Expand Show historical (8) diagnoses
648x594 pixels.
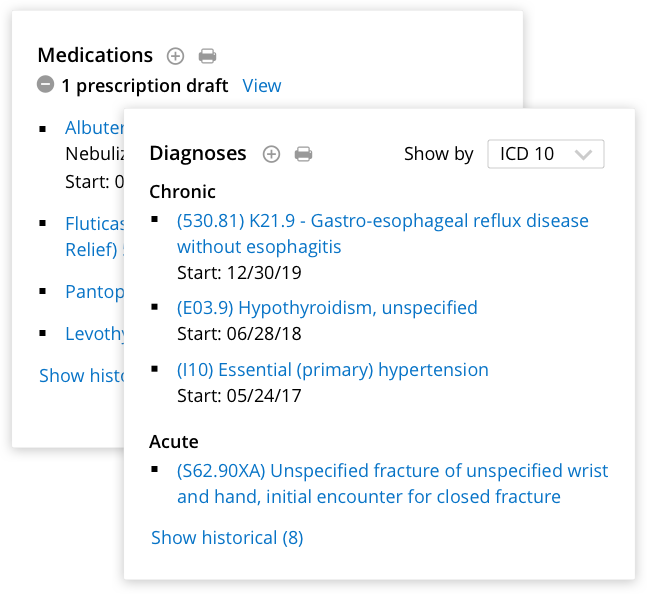click(x=227, y=538)
